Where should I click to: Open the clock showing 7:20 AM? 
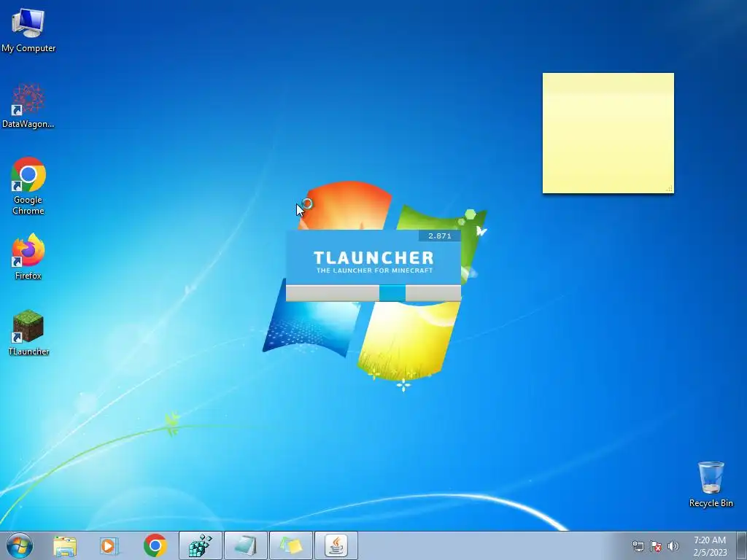(x=710, y=546)
